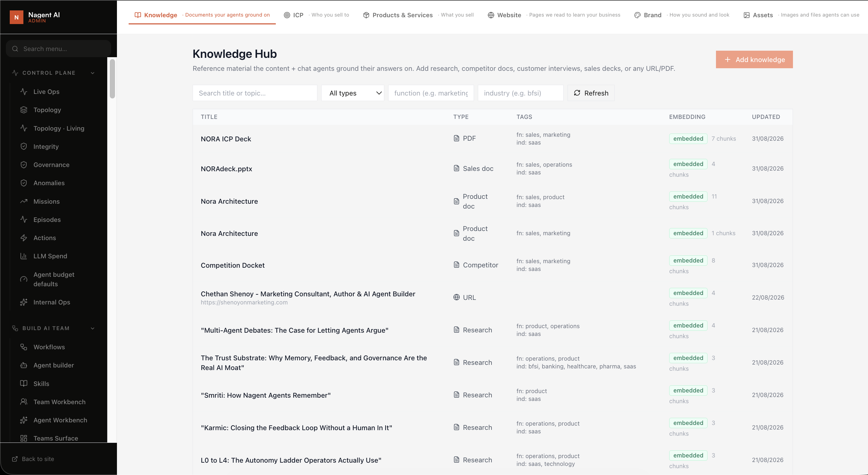Open Team Workbench users icon
The width and height of the screenshot is (868, 475).
[x=24, y=402]
